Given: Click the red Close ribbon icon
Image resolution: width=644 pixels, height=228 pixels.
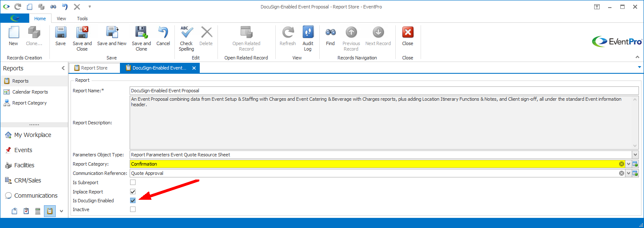Looking at the screenshot, I should [408, 36].
